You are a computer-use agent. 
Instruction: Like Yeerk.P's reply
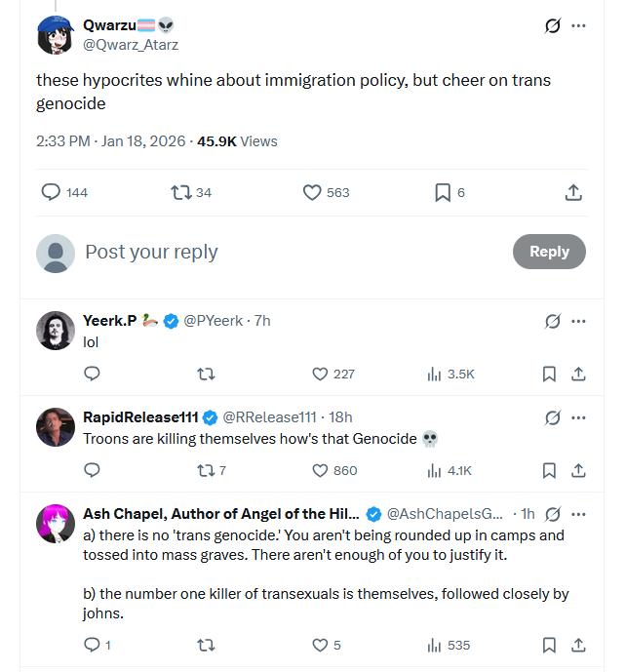pyautogui.click(x=320, y=374)
